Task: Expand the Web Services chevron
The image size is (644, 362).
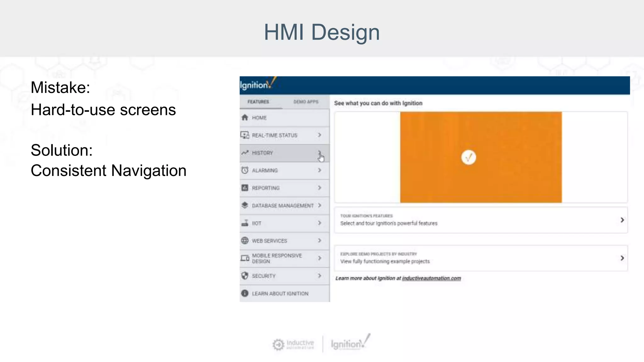Action: pyautogui.click(x=319, y=241)
